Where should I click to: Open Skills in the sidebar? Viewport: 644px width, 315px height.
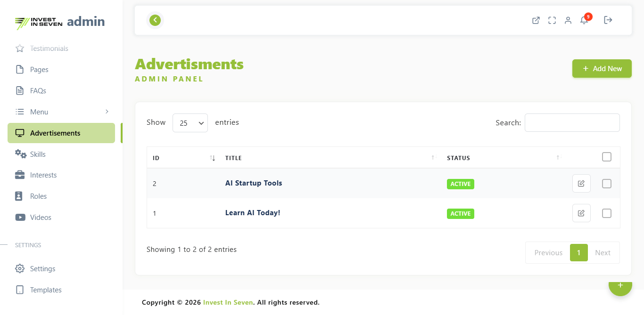tap(38, 154)
